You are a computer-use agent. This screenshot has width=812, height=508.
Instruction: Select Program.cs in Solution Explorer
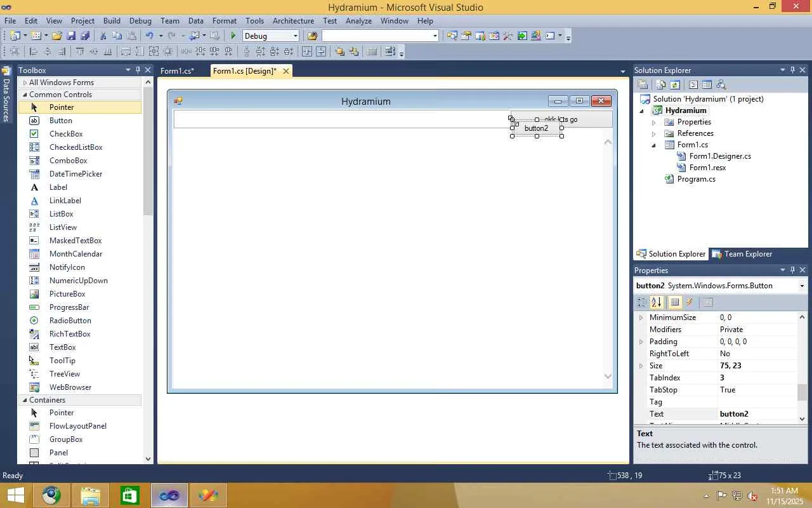tap(697, 179)
